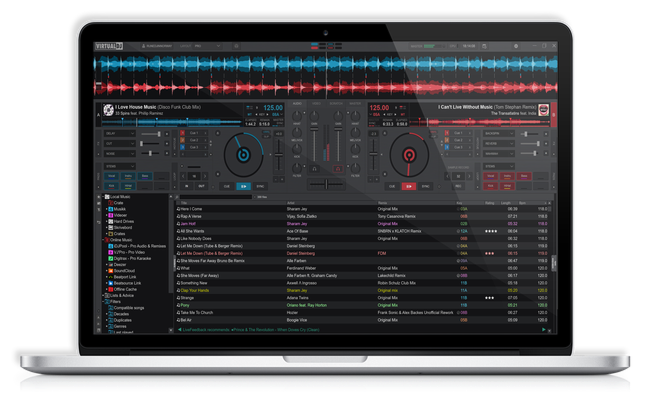This screenshot has width=652, height=416.
Task: Click SYNC on the right deck
Action: 425,186
